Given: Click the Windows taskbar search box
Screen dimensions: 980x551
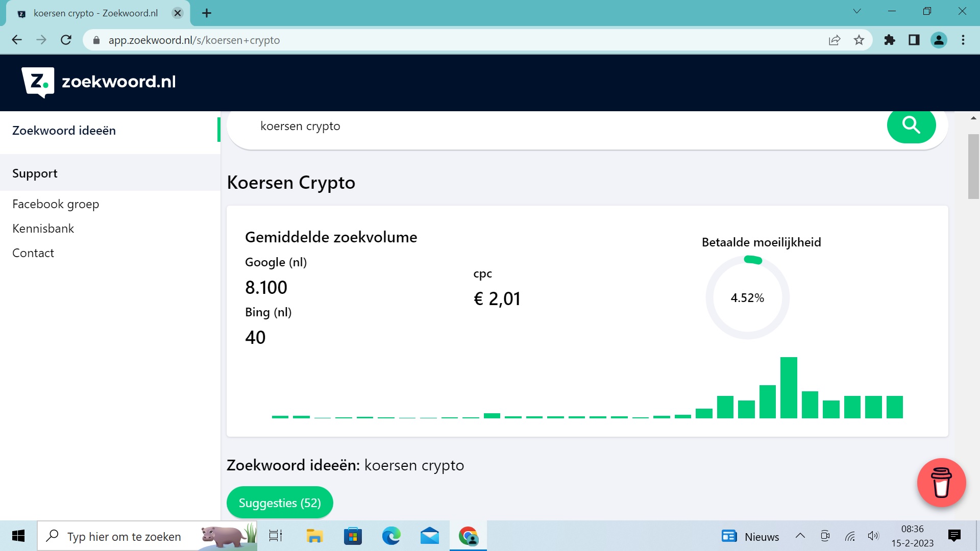Looking at the screenshot, I should 147,536.
